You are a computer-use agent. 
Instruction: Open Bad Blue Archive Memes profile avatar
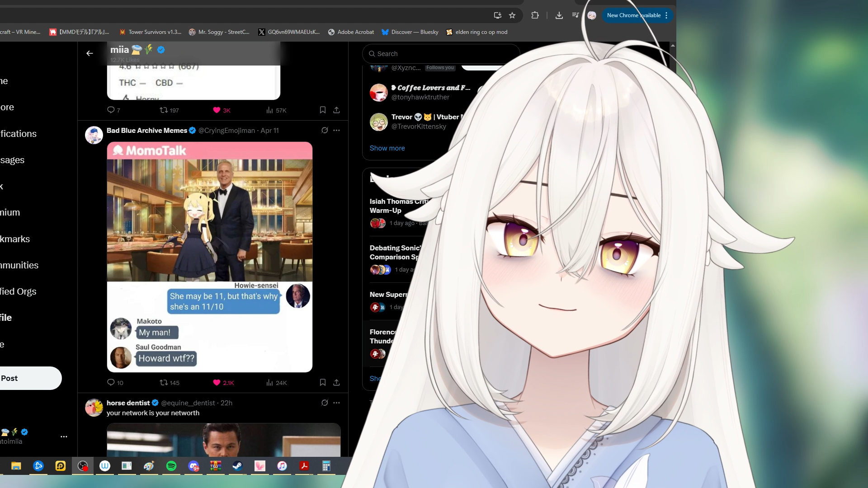(94, 135)
